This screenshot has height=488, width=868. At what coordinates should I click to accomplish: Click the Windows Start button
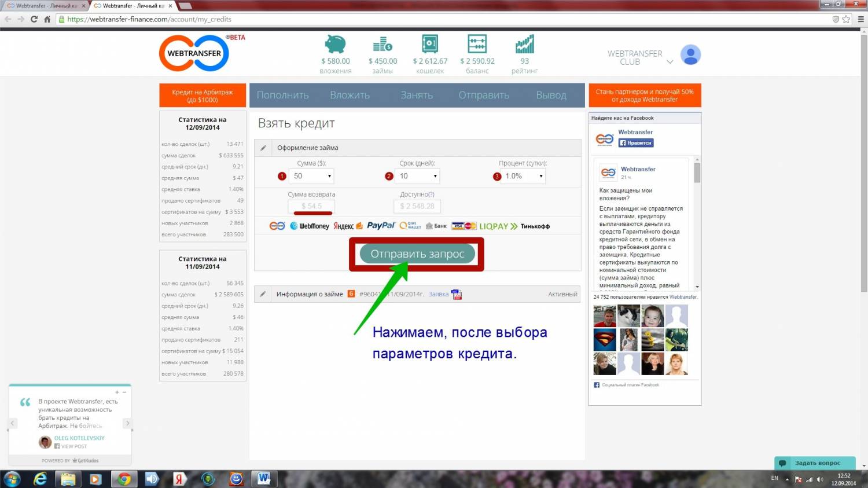12,479
